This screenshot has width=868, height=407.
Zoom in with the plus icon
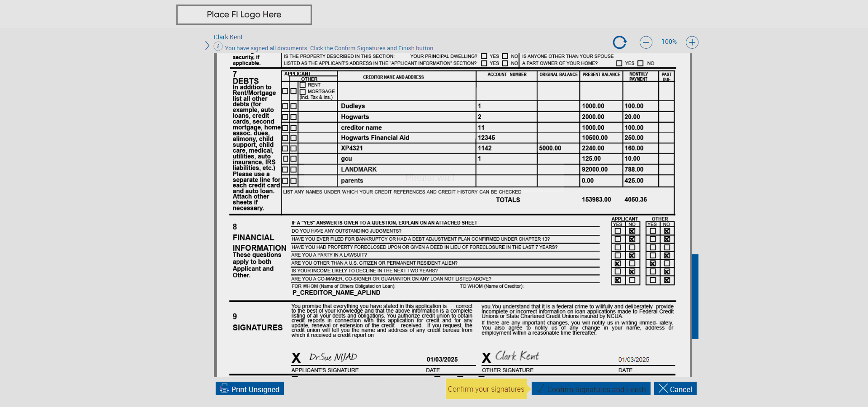click(692, 42)
